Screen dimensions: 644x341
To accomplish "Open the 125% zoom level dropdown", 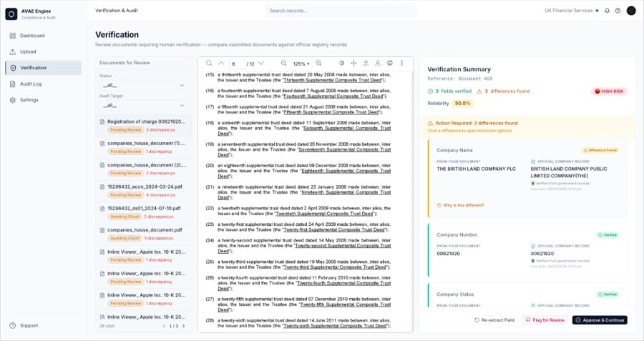I will coord(301,64).
